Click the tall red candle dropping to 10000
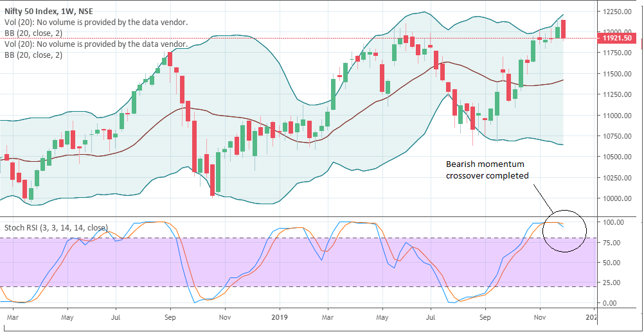The width and height of the screenshot is (644, 332). pyautogui.click(x=212, y=180)
